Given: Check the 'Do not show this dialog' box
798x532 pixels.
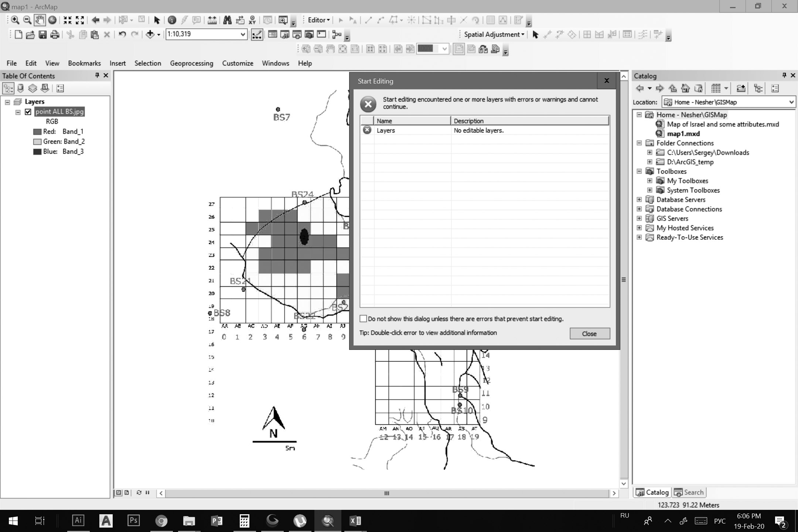Looking at the screenshot, I should pyautogui.click(x=363, y=318).
